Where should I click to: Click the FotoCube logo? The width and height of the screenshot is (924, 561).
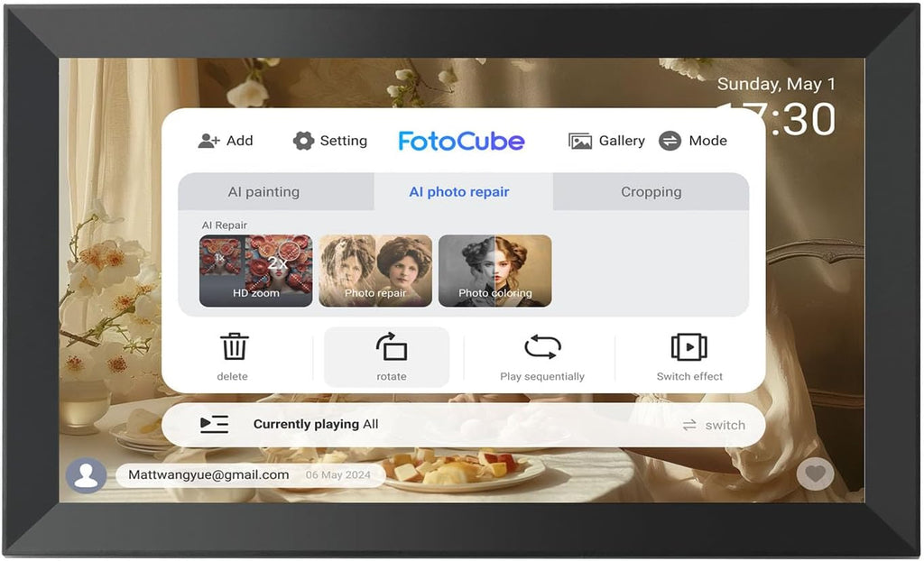(461, 142)
